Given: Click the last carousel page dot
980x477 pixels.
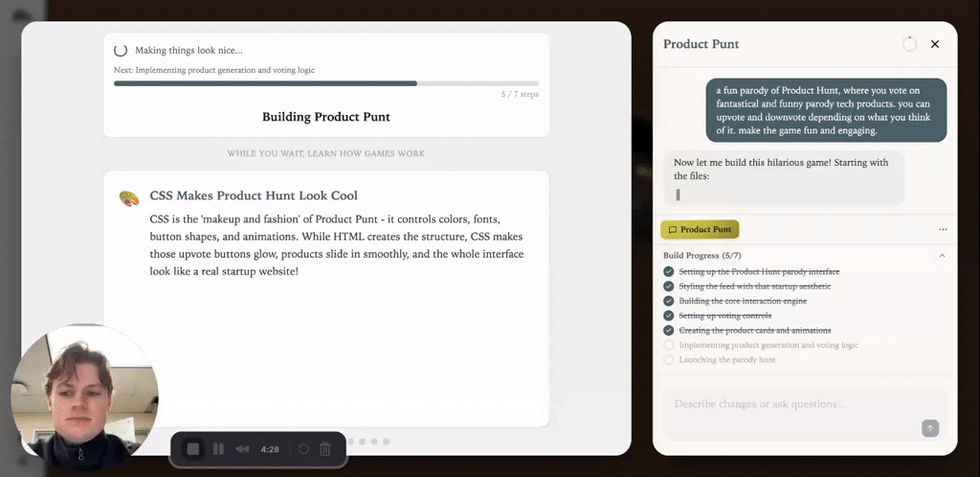Looking at the screenshot, I should [x=386, y=442].
